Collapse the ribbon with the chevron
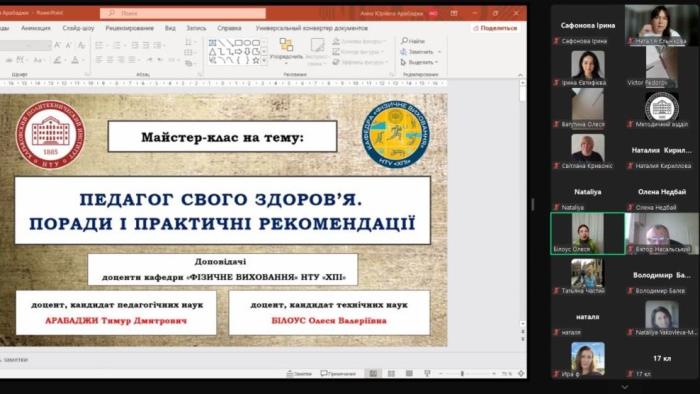This screenshot has height=394, width=700. tap(521, 75)
